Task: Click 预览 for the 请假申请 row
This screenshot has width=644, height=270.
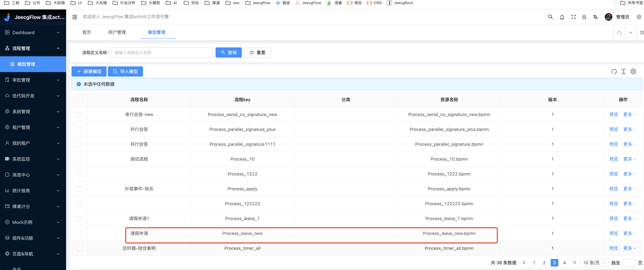Action: point(613,233)
